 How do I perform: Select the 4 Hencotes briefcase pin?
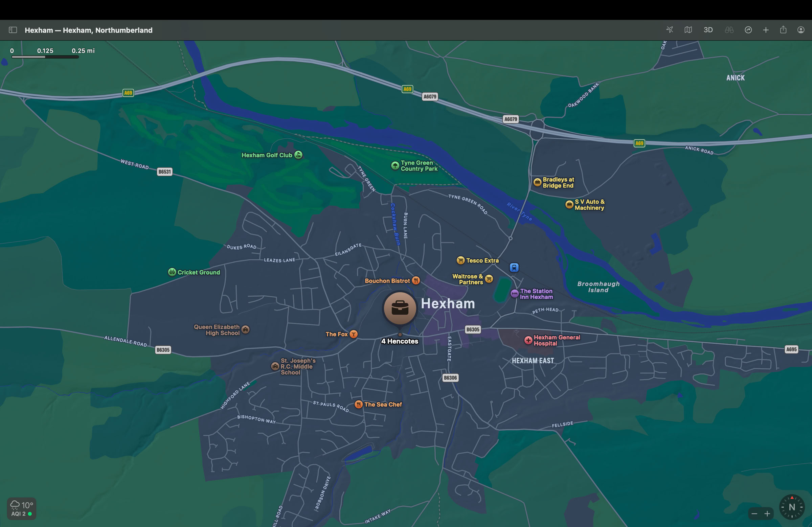pyautogui.click(x=400, y=308)
